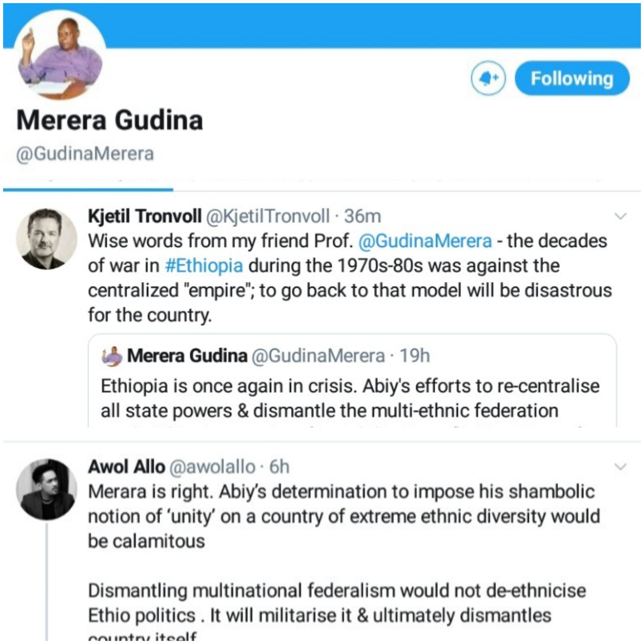
Task: Click the Following button
Action: tap(572, 78)
